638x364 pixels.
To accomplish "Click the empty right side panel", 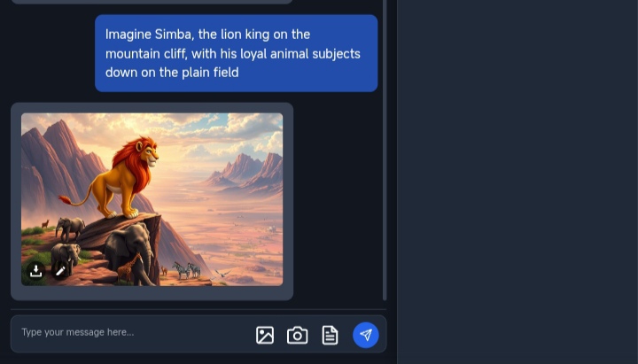I will 517,182.
